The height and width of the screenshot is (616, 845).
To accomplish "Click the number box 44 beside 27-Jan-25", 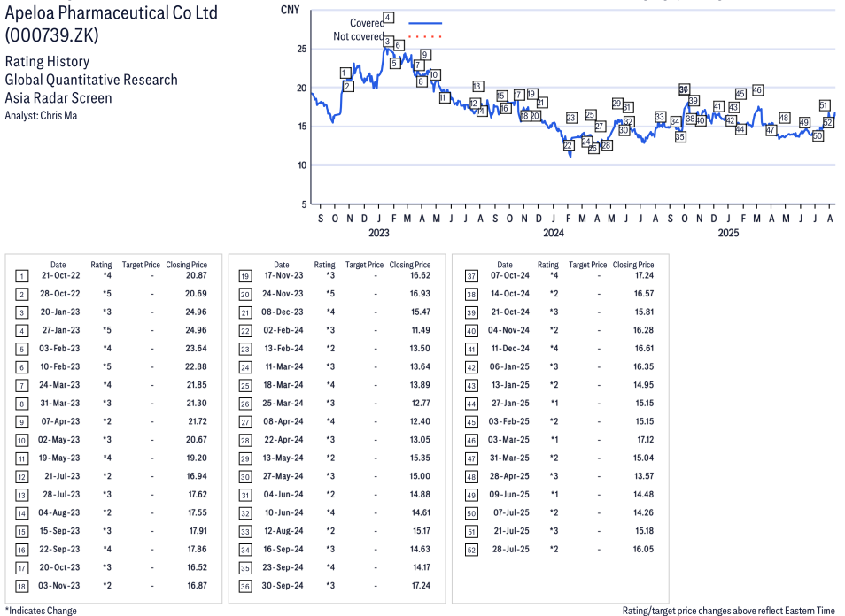I will tap(471, 404).
